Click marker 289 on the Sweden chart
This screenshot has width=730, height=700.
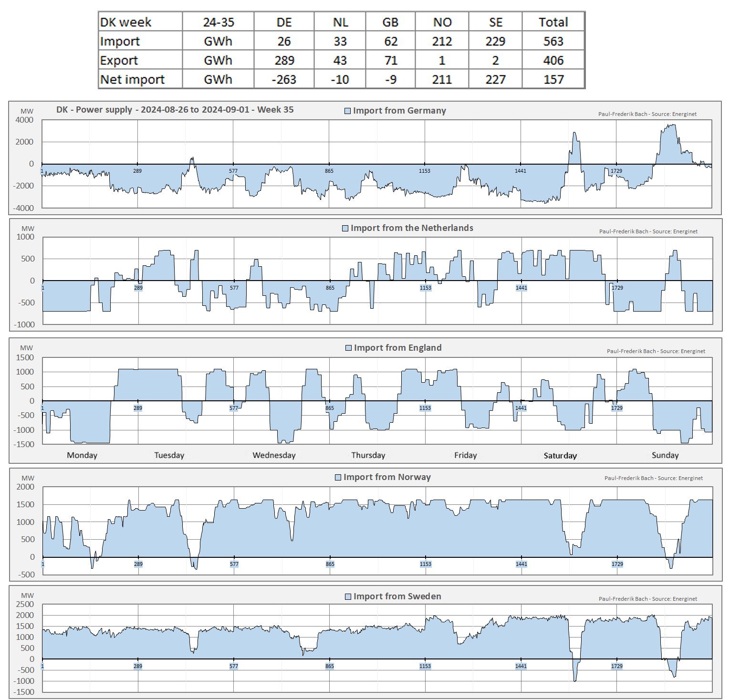coord(138,666)
